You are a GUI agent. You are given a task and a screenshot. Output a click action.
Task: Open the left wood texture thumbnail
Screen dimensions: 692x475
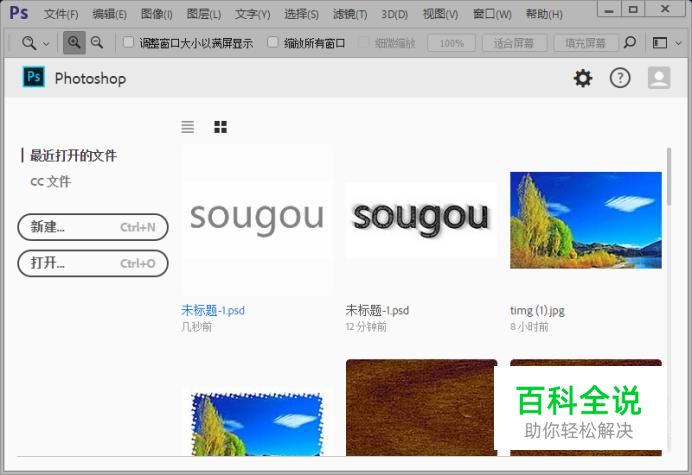click(x=421, y=407)
